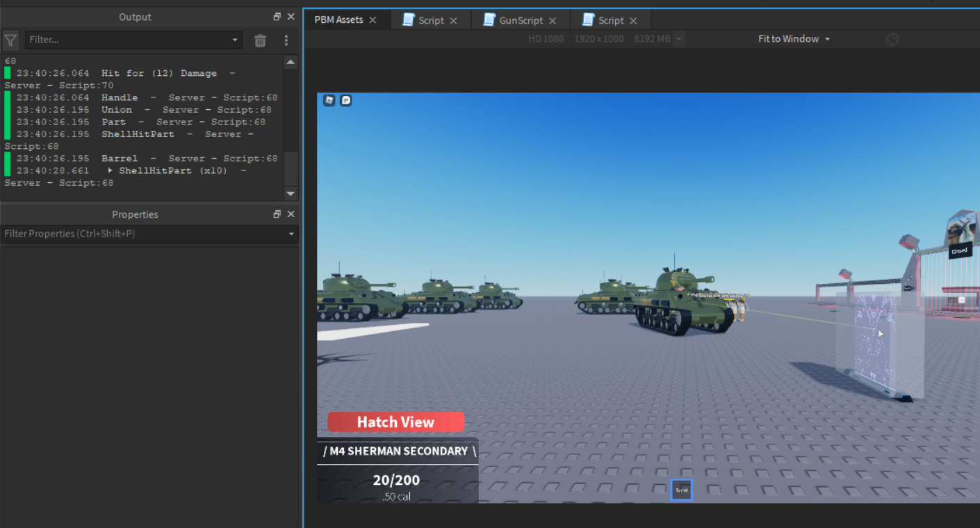980x528 pixels.
Task: Open the Filter Properties dropdown arrow
Action: coord(291,234)
